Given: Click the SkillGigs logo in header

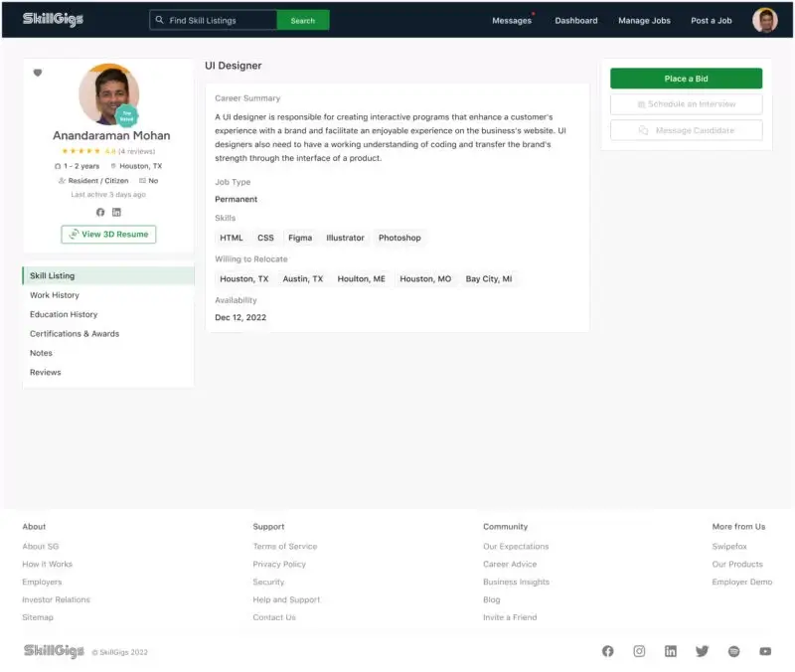Looking at the screenshot, I should (x=55, y=20).
